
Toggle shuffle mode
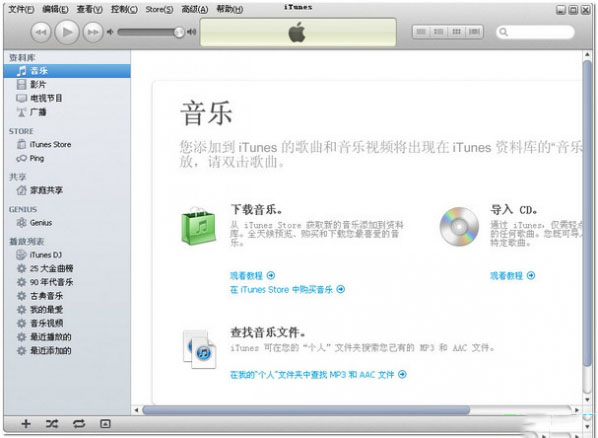coord(52,424)
